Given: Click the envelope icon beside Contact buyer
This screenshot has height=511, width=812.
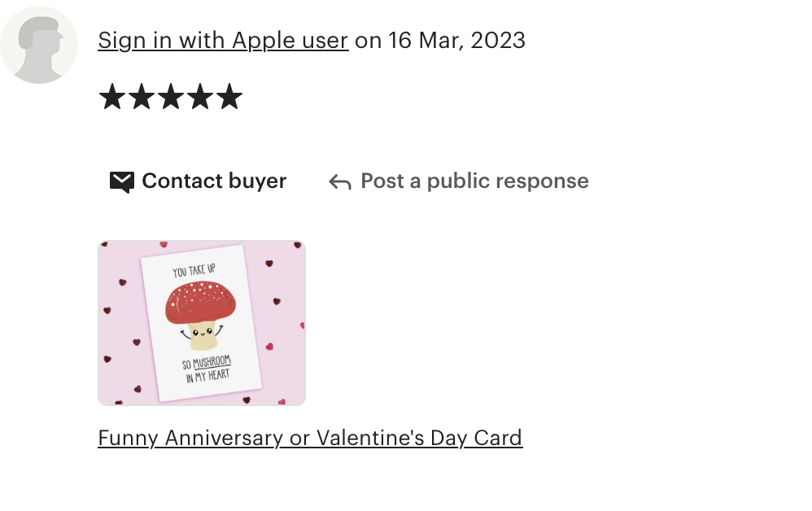Looking at the screenshot, I should pos(122,182).
